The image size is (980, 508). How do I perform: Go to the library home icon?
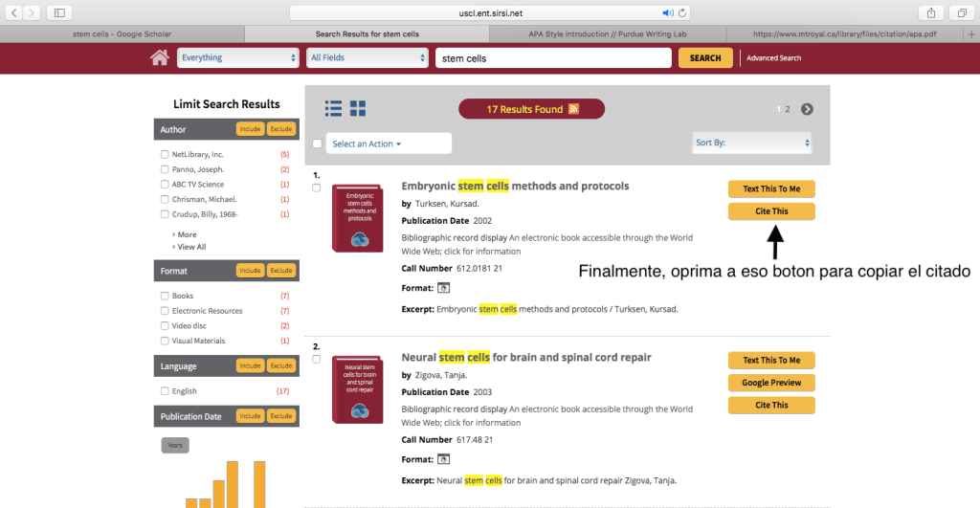pyautogui.click(x=160, y=58)
